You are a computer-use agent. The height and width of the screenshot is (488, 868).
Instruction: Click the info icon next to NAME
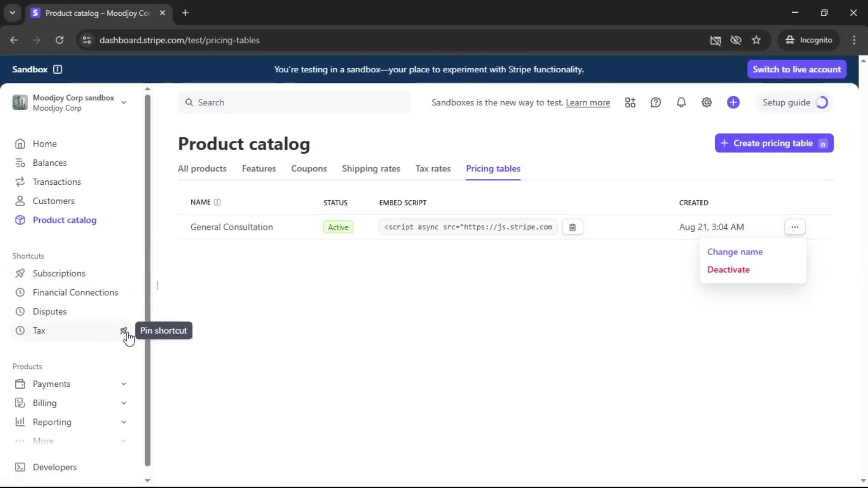point(217,202)
